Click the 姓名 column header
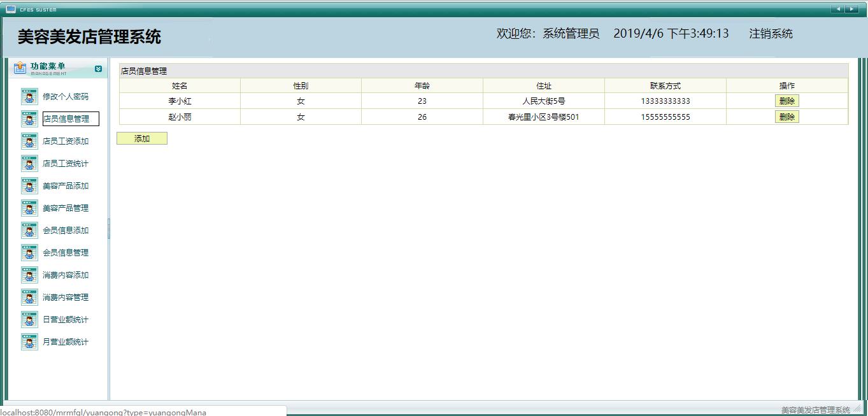 pyautogui.click(x=180, y=85)
